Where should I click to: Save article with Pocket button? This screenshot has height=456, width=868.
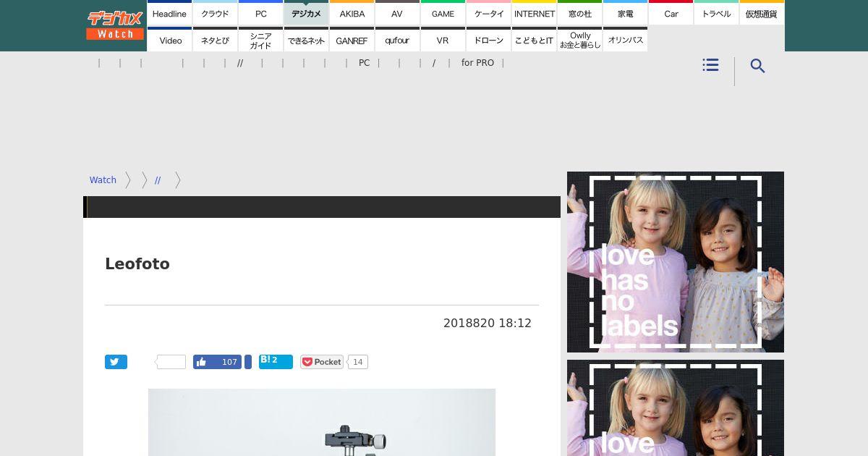[x=322, y=362]
